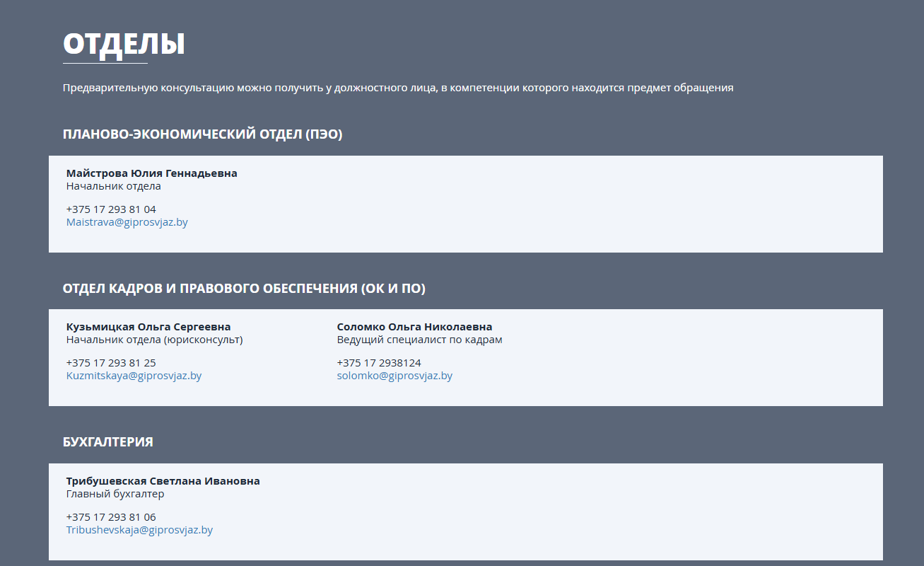
Task: Click solomko@giprosvjaz.by email address
Action: click(x=394, y=376)
